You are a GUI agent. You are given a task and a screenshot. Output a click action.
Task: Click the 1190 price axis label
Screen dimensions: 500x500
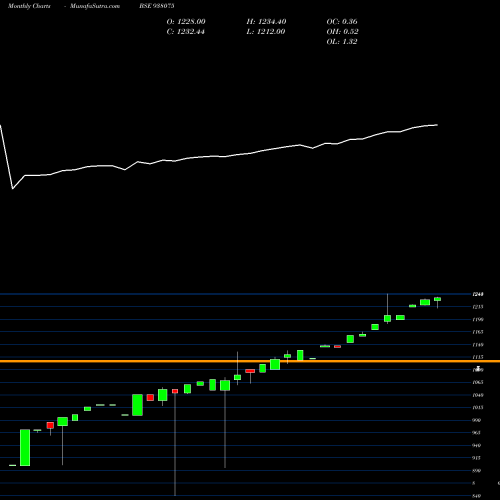478,319
